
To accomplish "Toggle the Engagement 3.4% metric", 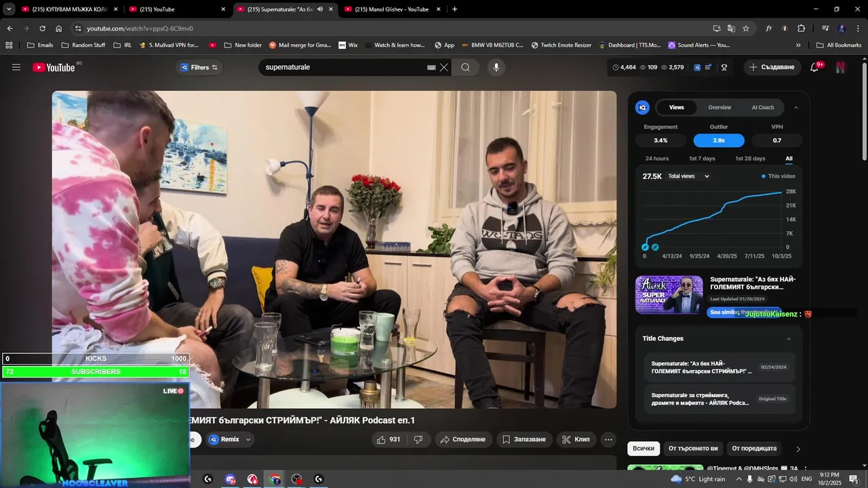I will point(660,140).
